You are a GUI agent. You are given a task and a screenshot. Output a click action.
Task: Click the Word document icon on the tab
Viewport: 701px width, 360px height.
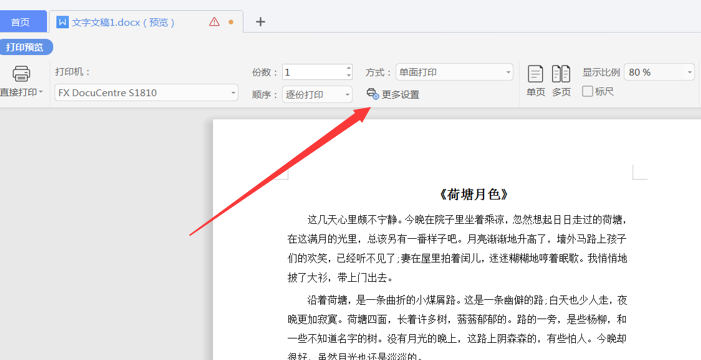pos(62,22)
